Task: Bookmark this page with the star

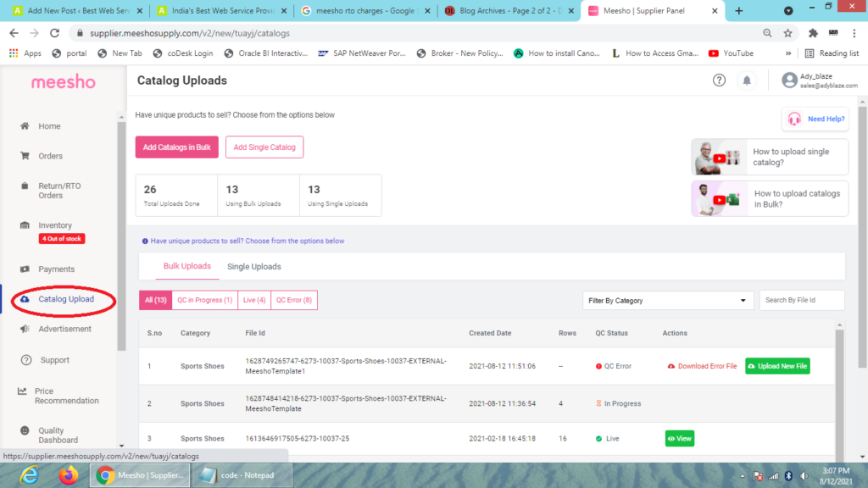Action: (787, 33)
